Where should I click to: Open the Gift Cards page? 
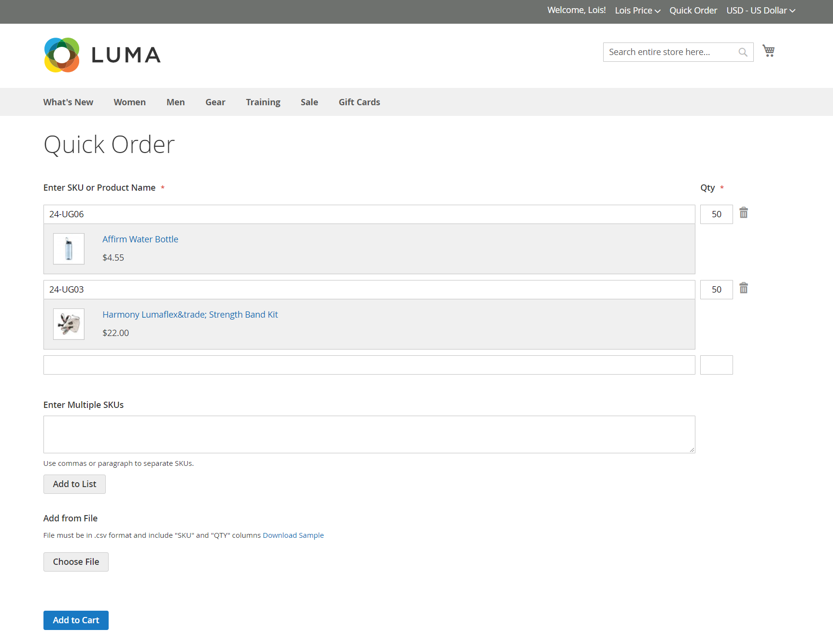359,102
